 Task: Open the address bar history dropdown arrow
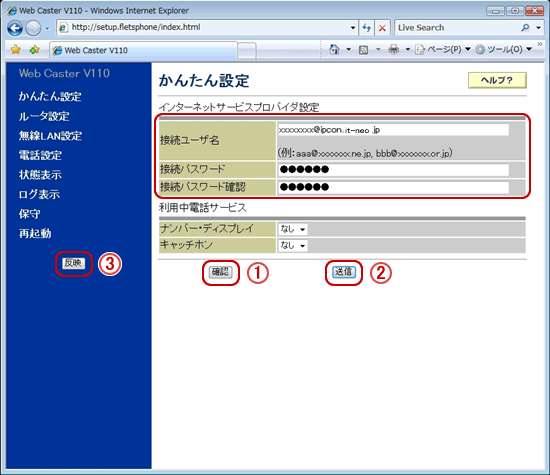353,28
